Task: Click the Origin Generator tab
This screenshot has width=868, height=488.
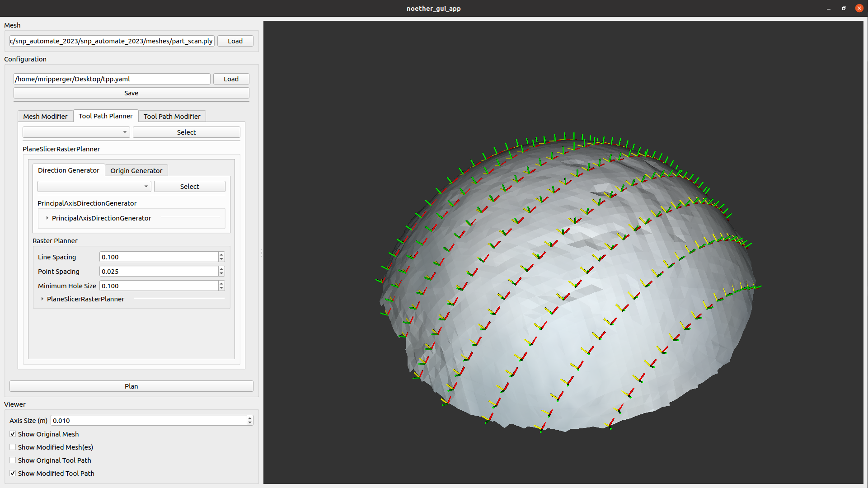Action: (136, 170)
